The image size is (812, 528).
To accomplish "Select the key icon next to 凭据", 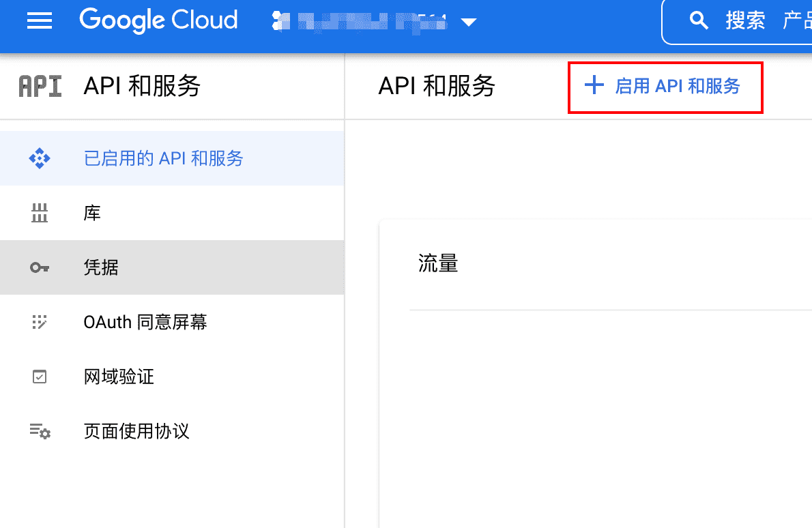I will [40, 267].
